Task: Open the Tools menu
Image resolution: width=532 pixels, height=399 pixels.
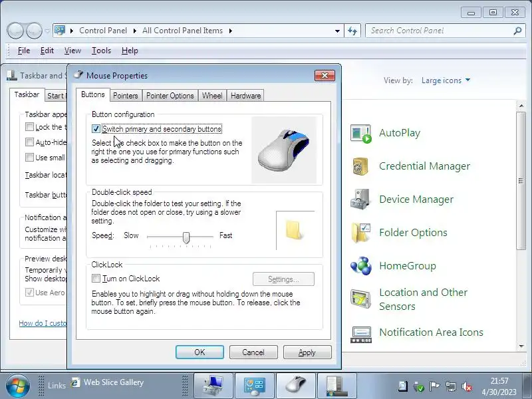Action: (101, 51)
